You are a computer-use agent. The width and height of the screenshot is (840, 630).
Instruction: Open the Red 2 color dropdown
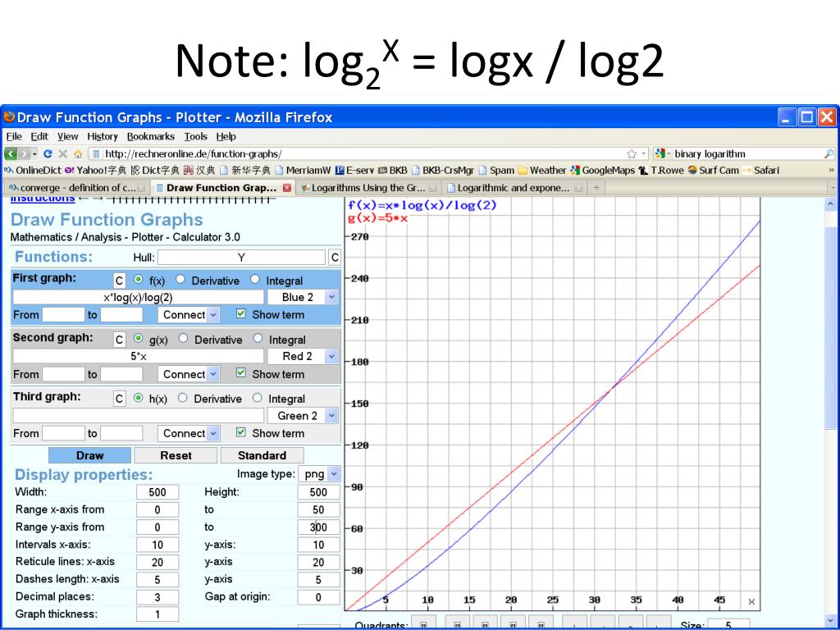303,356
